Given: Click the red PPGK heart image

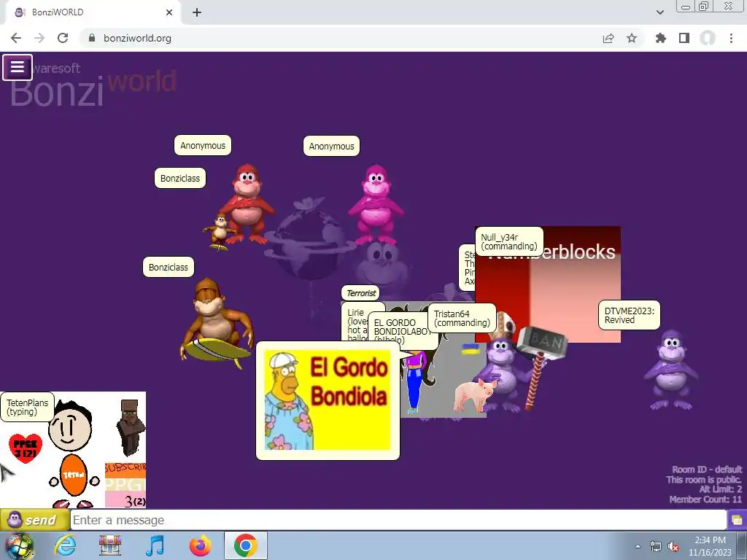Looking at the screenshot, I should [x=26, y=448].
